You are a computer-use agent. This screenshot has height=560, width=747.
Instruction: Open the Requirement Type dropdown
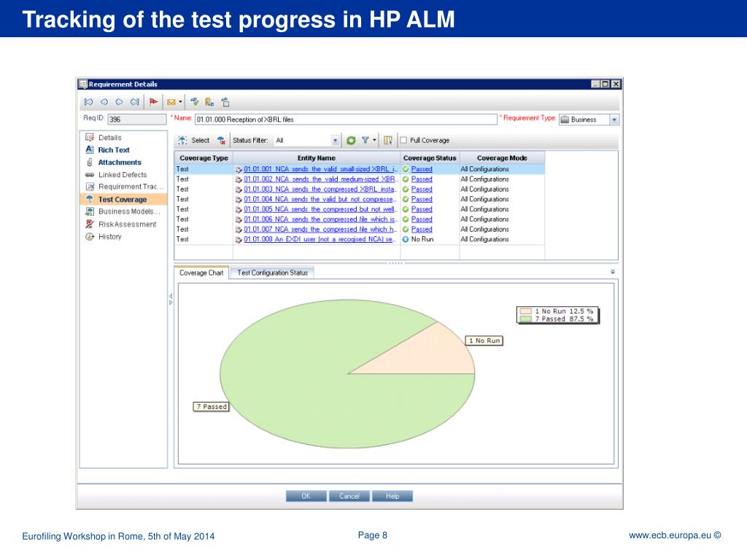pyautogui.click(x=614, y=120)
